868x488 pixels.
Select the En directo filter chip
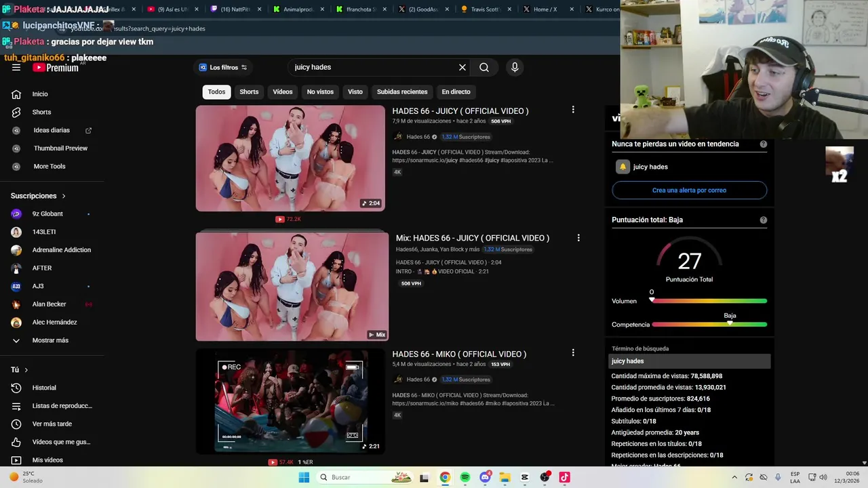(x=456, y=91)
